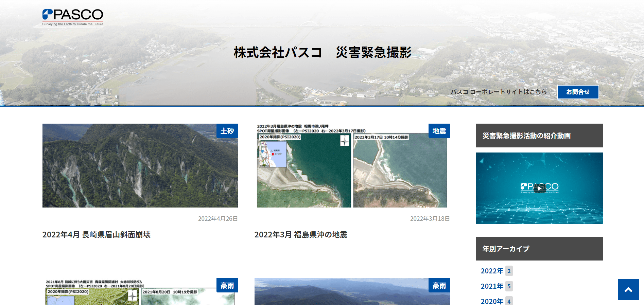
Task: Click the 株式会社パスコ 災害緊急撮影 page title
Action: point(323,52)
